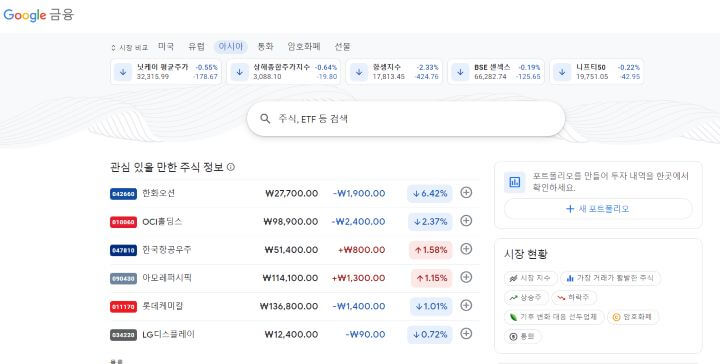
Task: Open the 기후 변화 대응 선두업체 chip
Action: 554,317
